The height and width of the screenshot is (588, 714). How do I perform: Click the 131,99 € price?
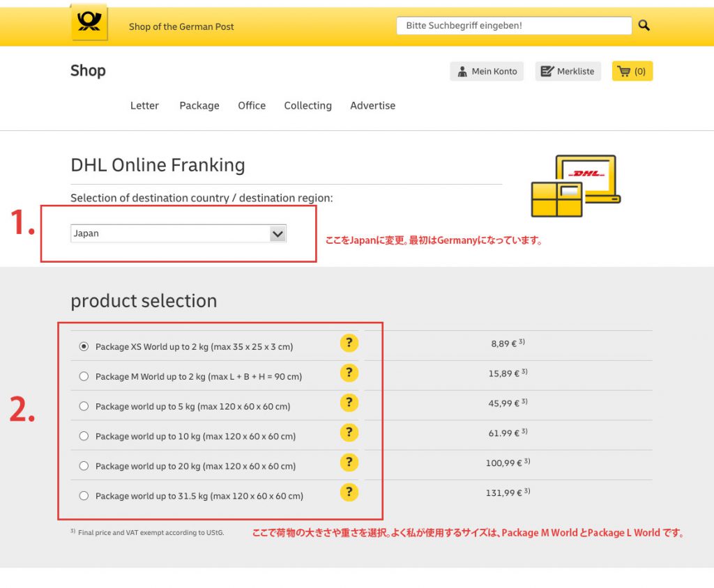[x=508, y=493]
